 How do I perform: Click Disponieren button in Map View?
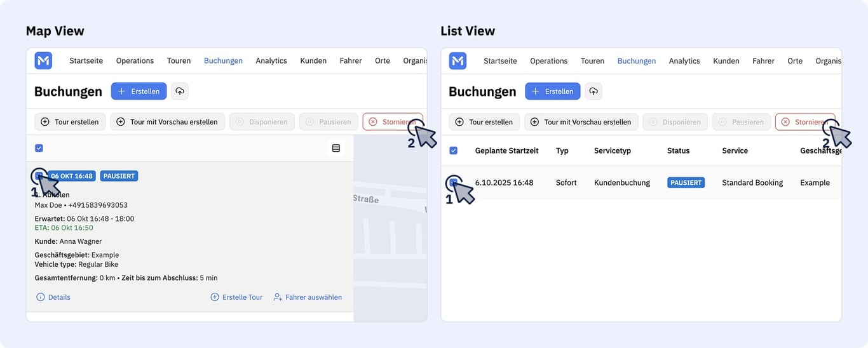tap(262, 122)
